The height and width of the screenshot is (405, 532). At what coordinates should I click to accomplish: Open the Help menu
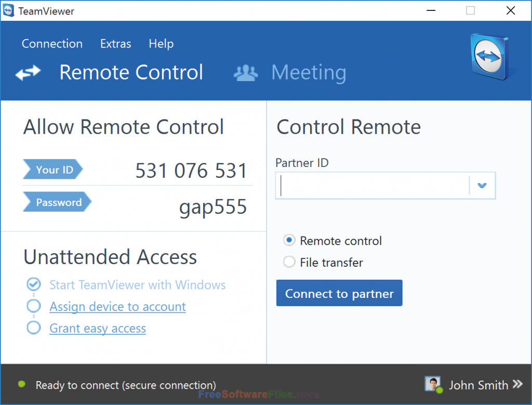coord(161,44)
